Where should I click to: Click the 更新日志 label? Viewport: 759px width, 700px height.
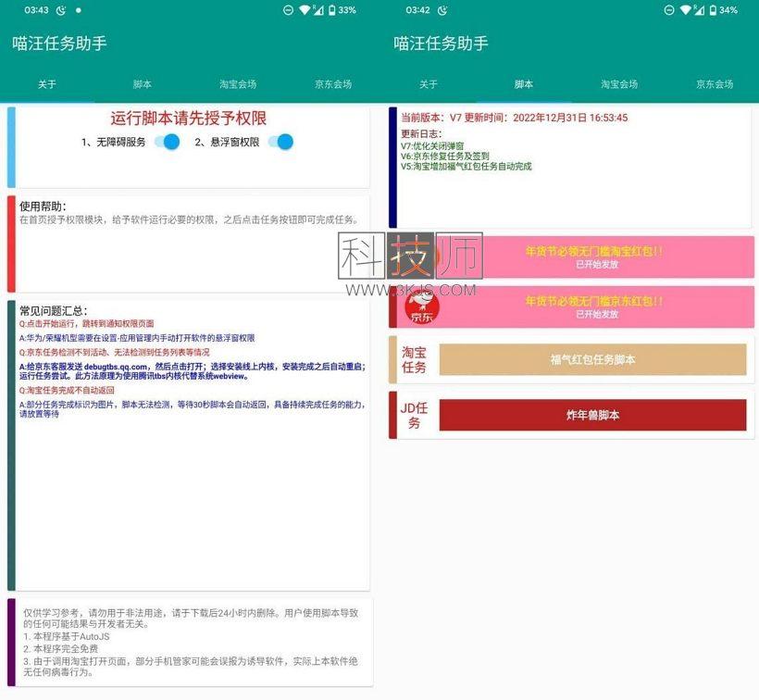pos(421,133)
